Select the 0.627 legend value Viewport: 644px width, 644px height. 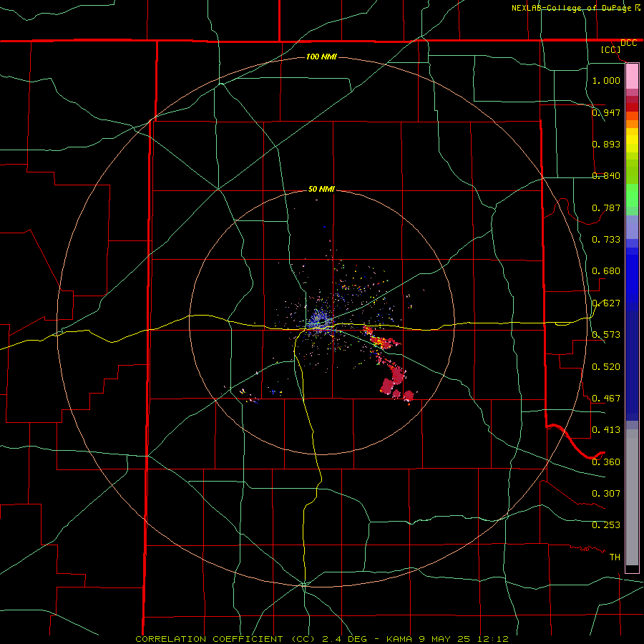coord(606,303)
